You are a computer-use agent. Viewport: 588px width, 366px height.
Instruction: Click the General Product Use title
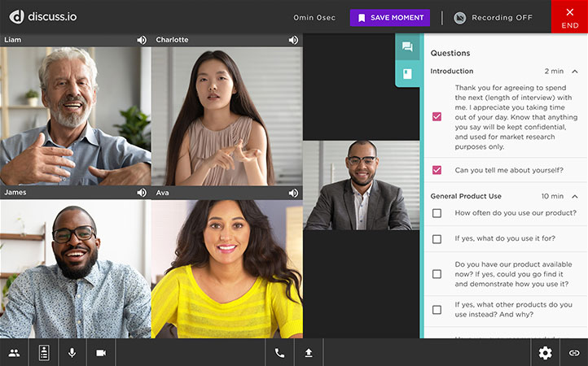coord(466,196)
